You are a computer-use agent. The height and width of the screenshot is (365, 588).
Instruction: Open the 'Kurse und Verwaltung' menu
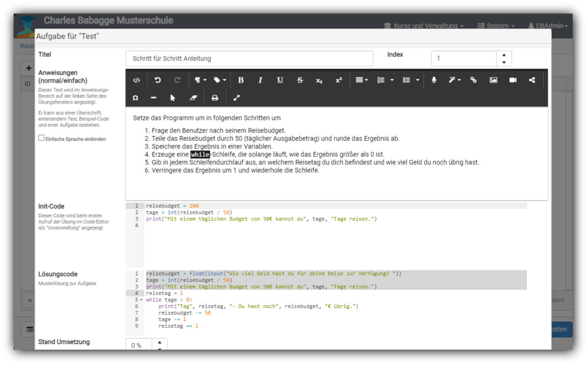point(423,26)
